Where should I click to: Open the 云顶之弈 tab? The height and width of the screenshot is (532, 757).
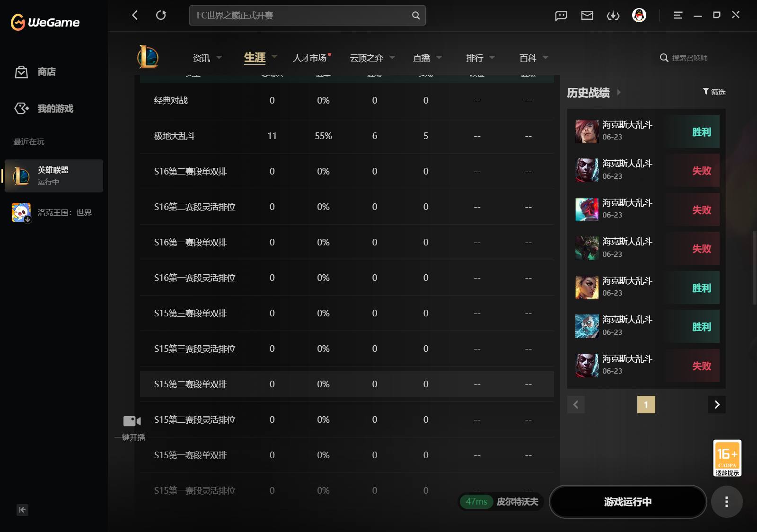point(366,58)
